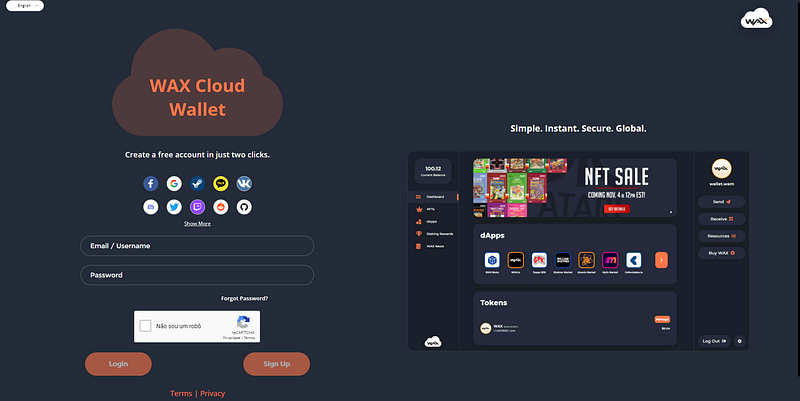Click the WAX token icon under Tokens

486,328
